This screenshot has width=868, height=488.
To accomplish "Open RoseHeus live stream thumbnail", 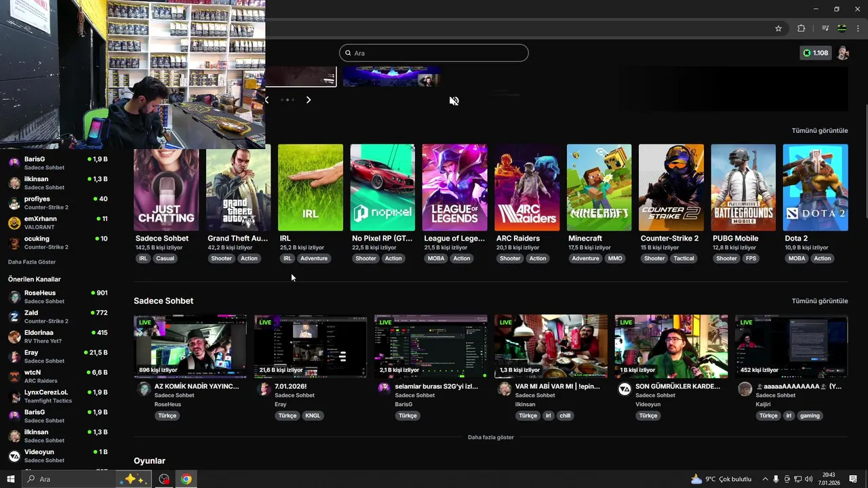I will pos(190,346).
